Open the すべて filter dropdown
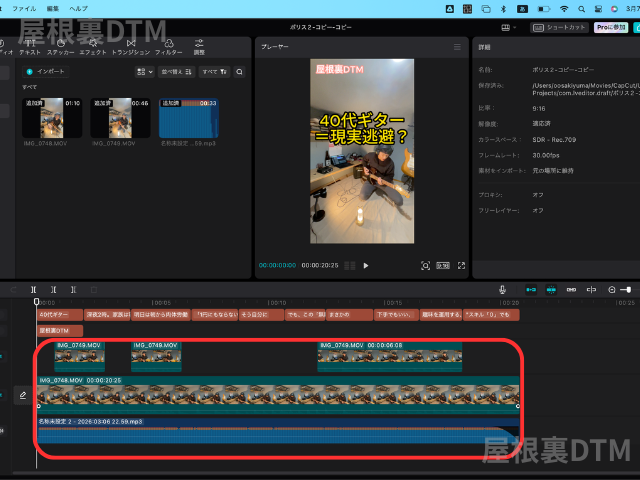Screen dimensions: 640x480 pyautogui.click(x=214, y=72)
